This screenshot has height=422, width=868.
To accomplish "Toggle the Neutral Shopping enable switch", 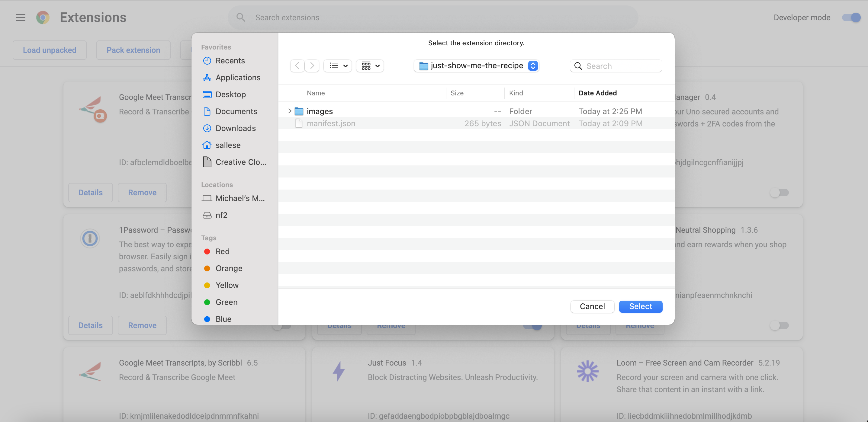I will point(780,325).
